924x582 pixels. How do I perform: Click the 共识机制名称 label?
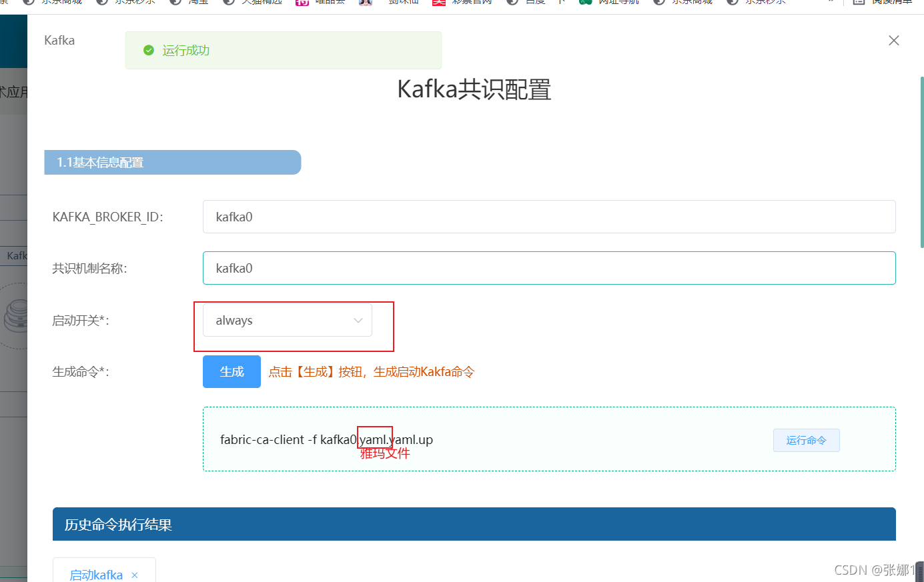click(x=89, y=269)
